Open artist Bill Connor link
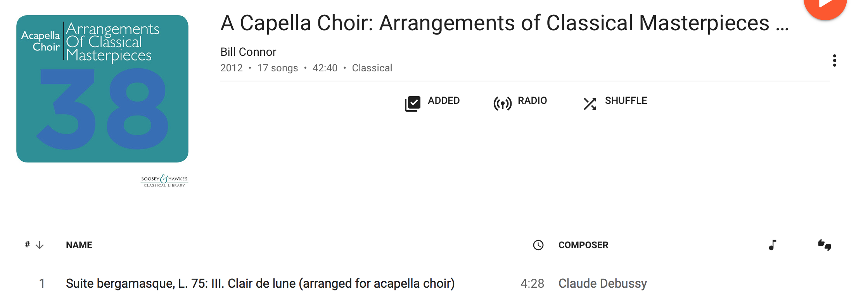This screenshot has height=304, width=868. (x=248, y=52)
